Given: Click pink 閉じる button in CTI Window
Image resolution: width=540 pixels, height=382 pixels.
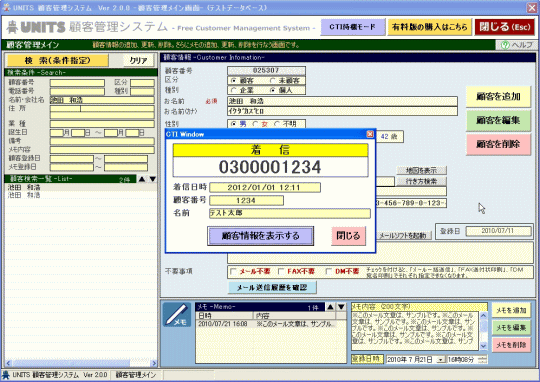Looking at the screenshot, I should pos(348,236).
